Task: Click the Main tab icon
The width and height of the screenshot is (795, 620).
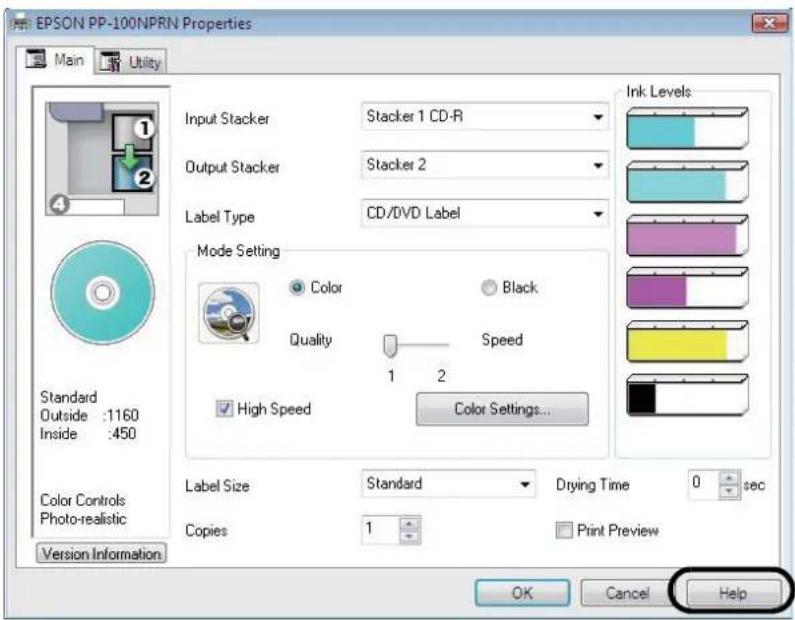Action: tap(37, 59)
